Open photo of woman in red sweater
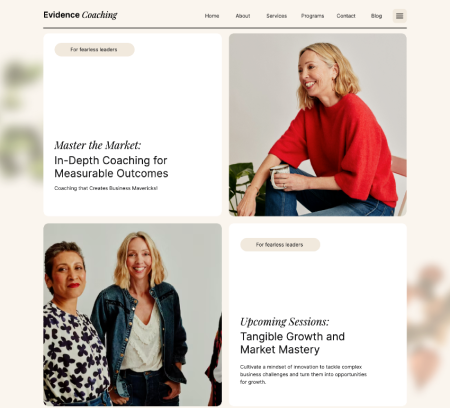The image size is (450, 408). tap(318, 125)
